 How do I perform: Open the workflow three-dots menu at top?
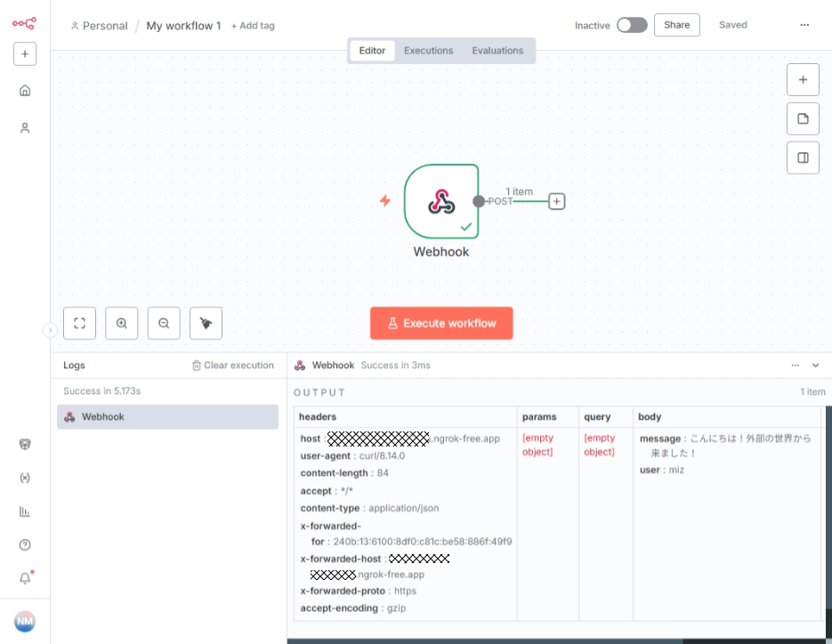click(804, 25)
